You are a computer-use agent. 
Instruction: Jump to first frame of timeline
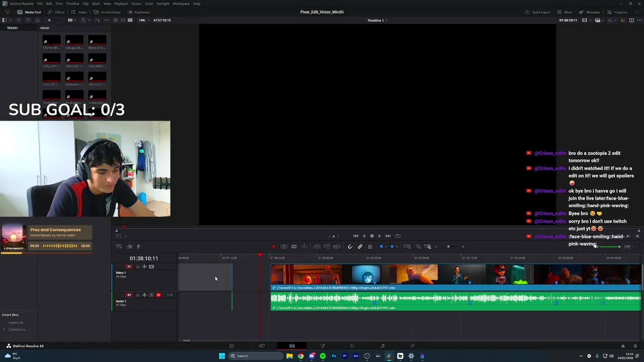[356, 236]
